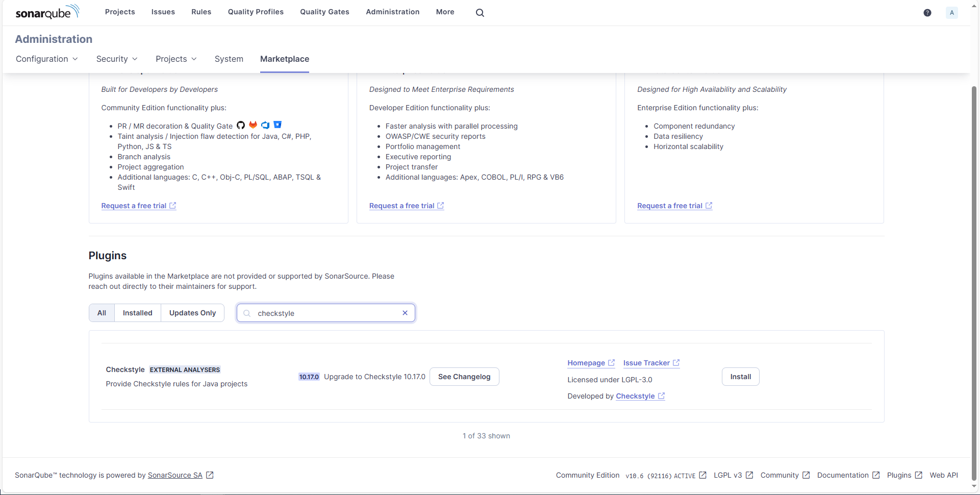
Task: Select the All plugins filter
Action: (102, 313)
